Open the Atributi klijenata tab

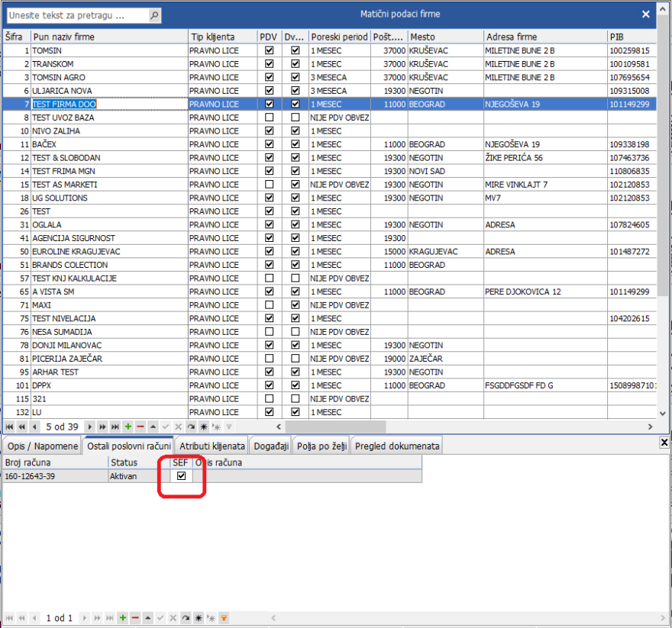pos(212,446)
